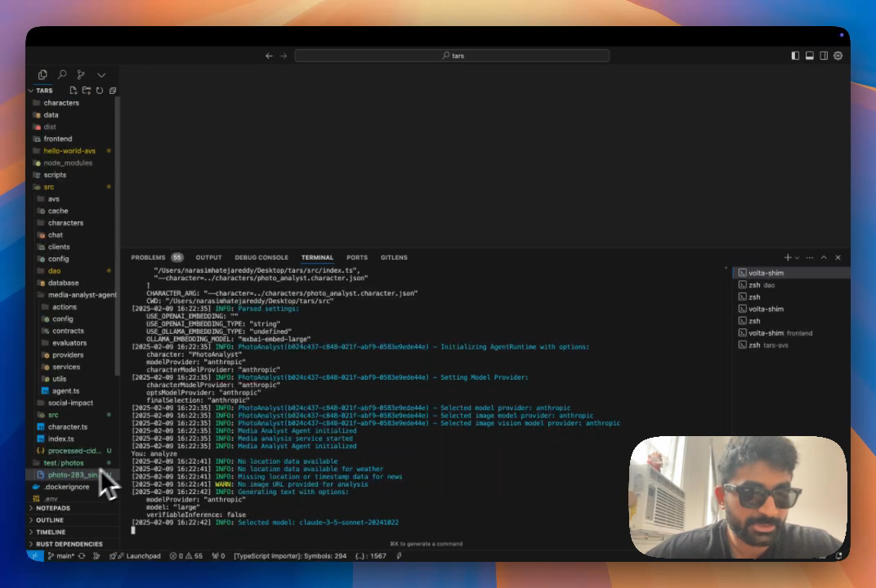Screen dimensions: 876x588
Task: Expand the Notepads section
Action: click(53, 508)
